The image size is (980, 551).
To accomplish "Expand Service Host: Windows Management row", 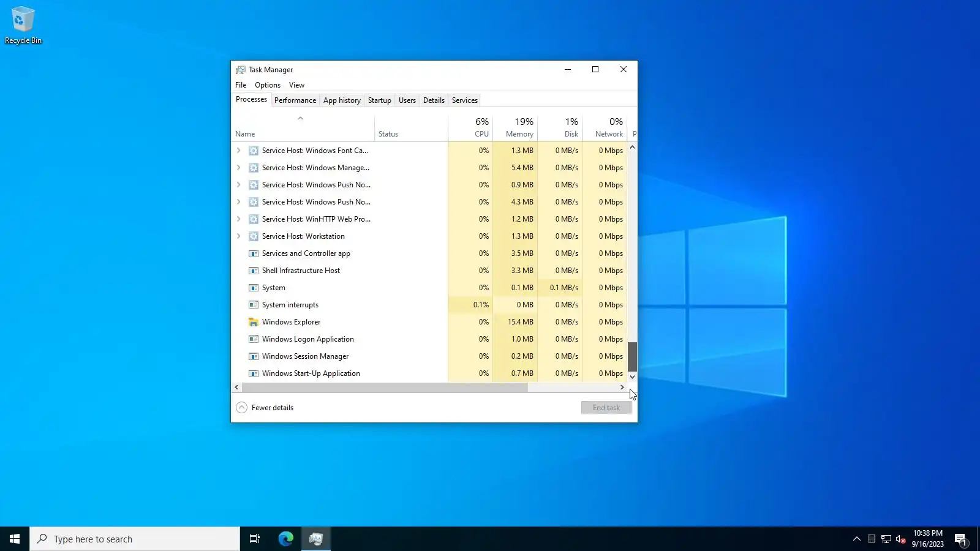I will 239,168.
